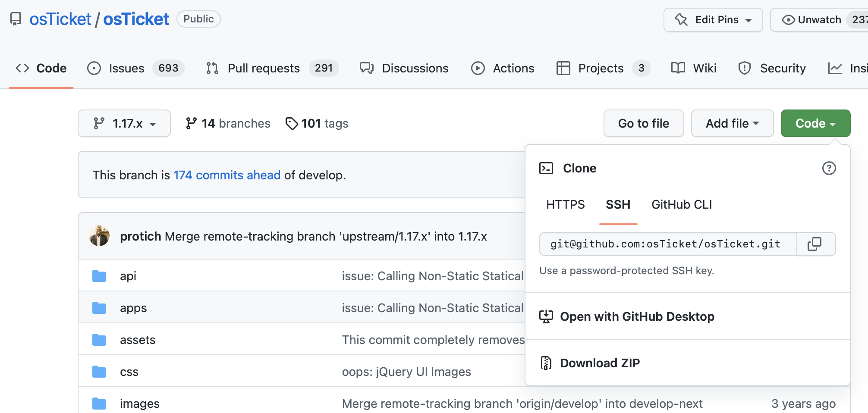
Task: Open the Edit Pins dropdown
Action: 713,19
